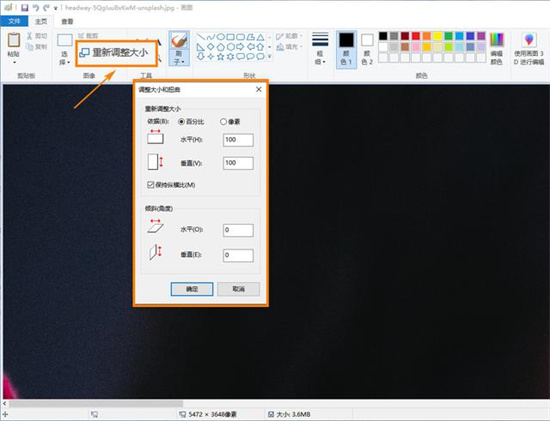Viewport: 550px width, 421px height.
Task: Click the Paste clipboard icon
Action: tap(14, 40)
